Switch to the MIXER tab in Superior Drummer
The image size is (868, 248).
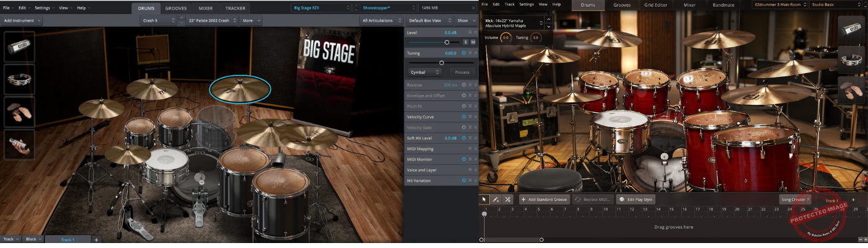pyautogui.click(x=206, y=8)
